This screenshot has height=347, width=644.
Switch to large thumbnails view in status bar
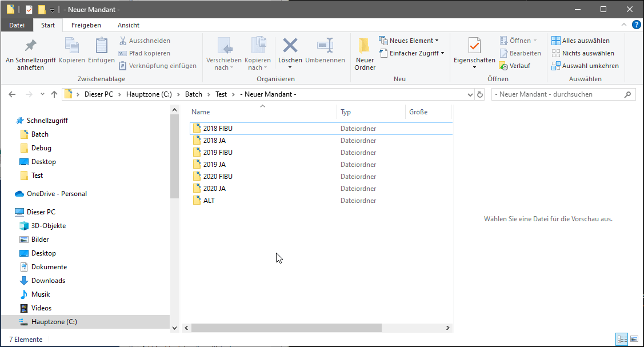tap(634, 340)
